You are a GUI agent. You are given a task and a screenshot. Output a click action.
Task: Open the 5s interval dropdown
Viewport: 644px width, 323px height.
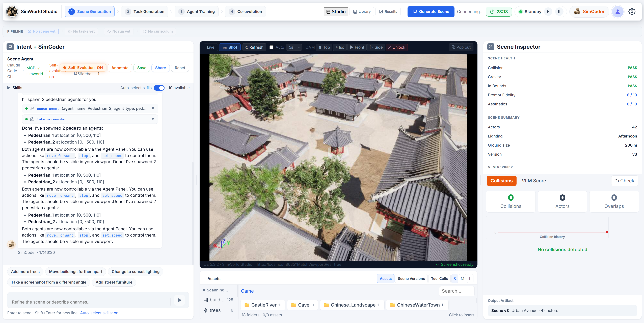(294, 47)
